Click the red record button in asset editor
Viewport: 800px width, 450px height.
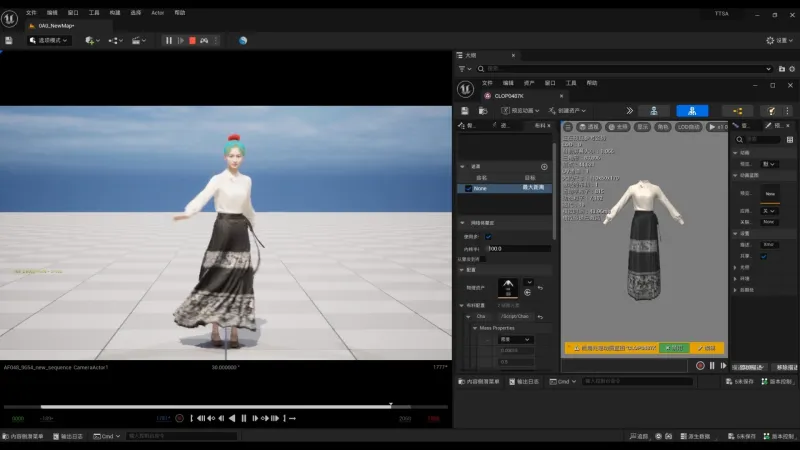coord(700,365)
